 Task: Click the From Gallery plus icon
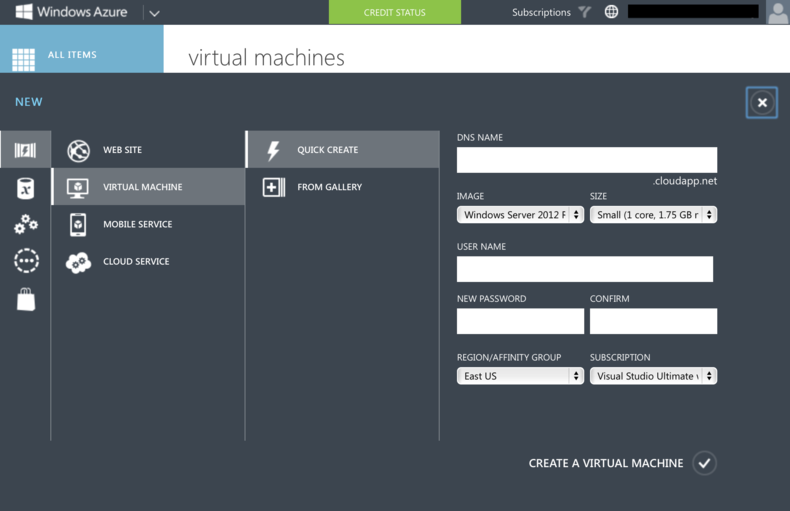(274, 187)
